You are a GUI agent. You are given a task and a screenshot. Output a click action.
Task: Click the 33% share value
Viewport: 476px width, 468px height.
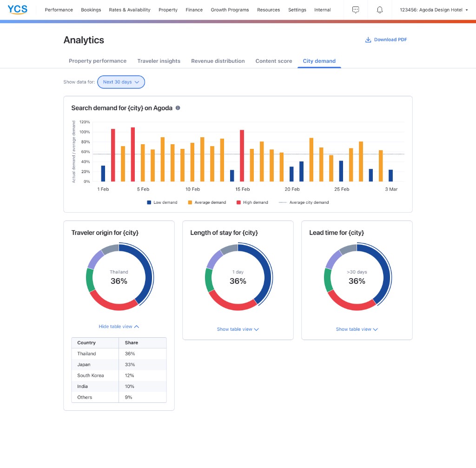pos(130,365)
